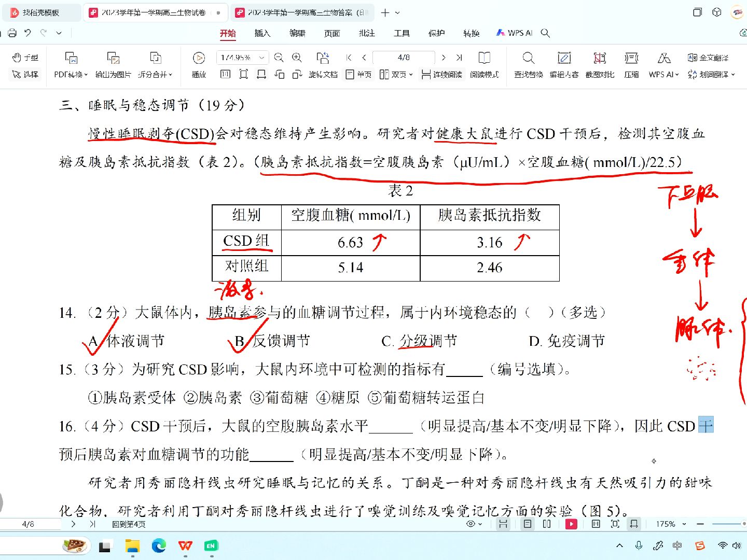Screen dimensions: 747x560
Task: Click the 全文翻译 full-text translation button
Action: coord(708,58)
